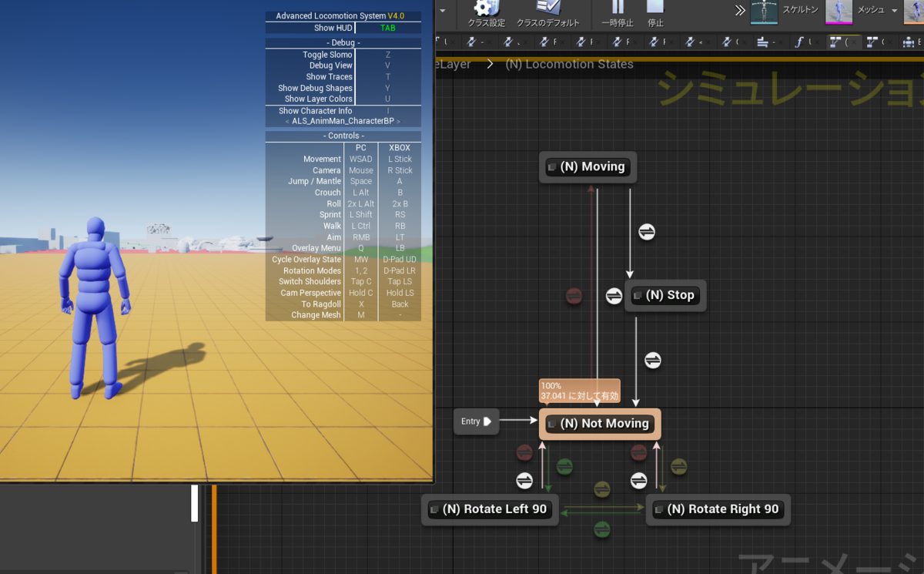Click the "To Ragdoll" controls row
924x574 pixels.
[x=343, y=304]
